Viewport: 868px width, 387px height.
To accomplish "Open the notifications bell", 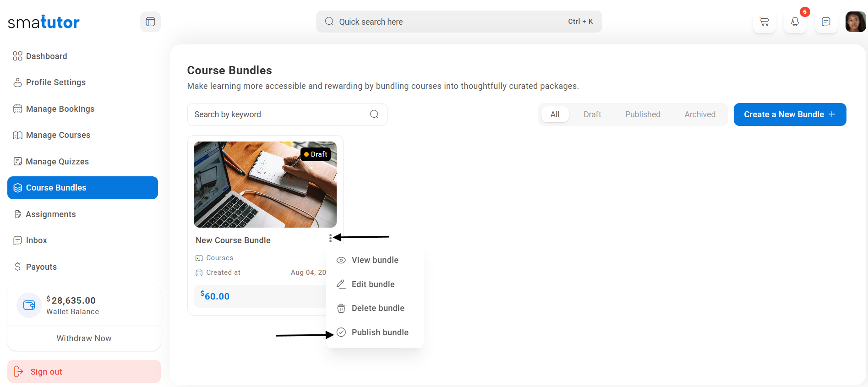I will (795, 22).
